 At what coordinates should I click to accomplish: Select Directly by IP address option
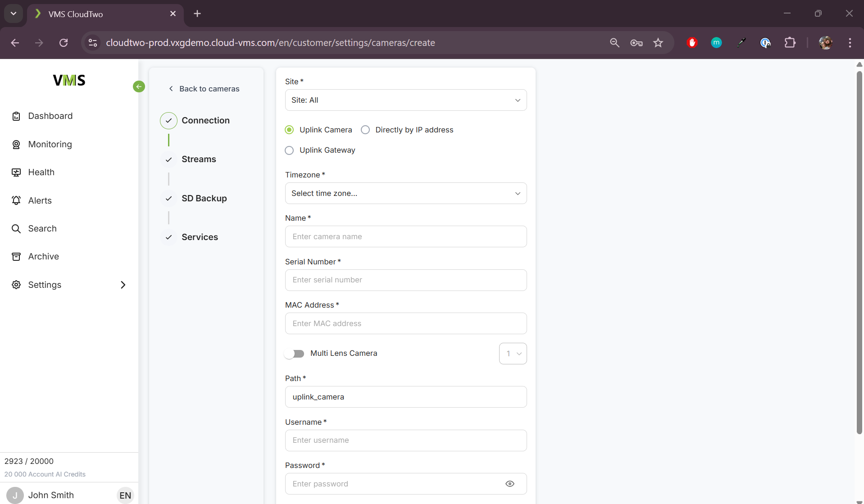coord(365,130)
